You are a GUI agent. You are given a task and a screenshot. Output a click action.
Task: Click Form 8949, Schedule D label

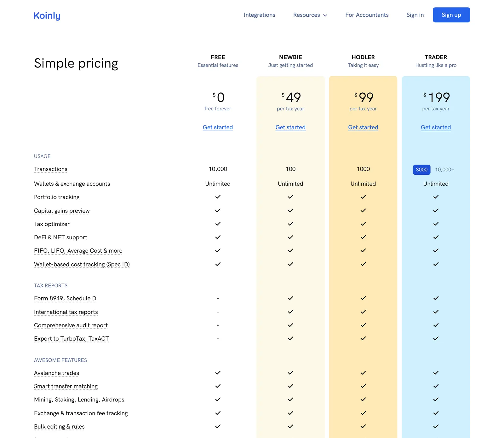point(65,298)
